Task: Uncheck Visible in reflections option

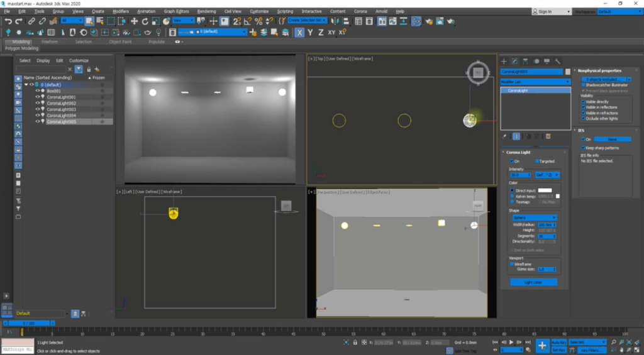Action: point(584,107)
